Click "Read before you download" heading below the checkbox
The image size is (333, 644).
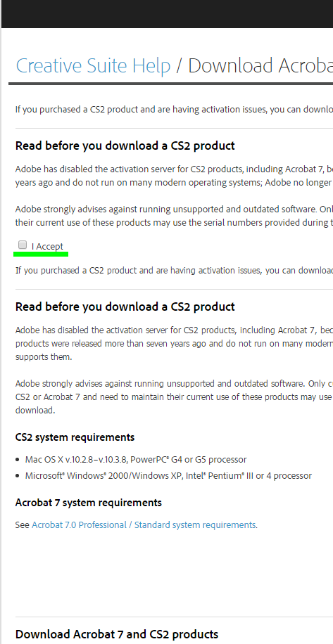pyautogui.click(x=125, y=307)
